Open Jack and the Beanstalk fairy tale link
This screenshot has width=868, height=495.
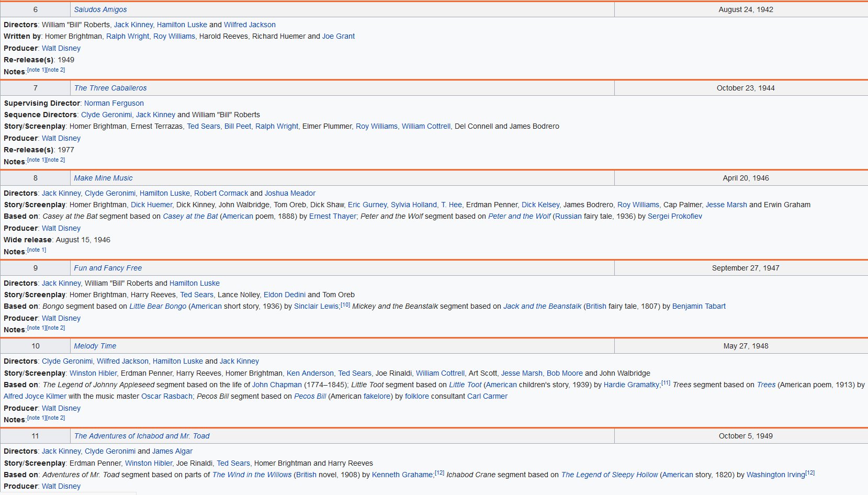(543, 306)
